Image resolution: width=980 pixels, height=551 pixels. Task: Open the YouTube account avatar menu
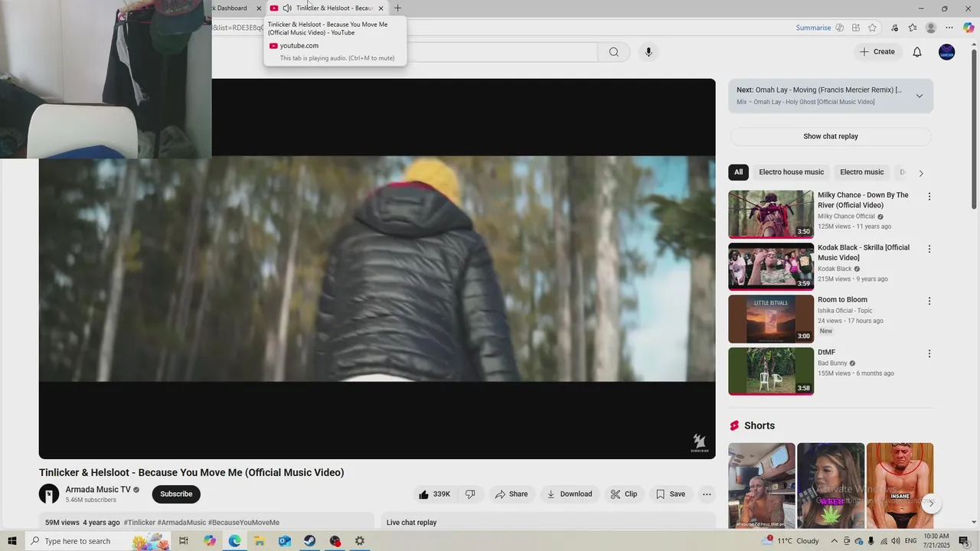point(947,52)
